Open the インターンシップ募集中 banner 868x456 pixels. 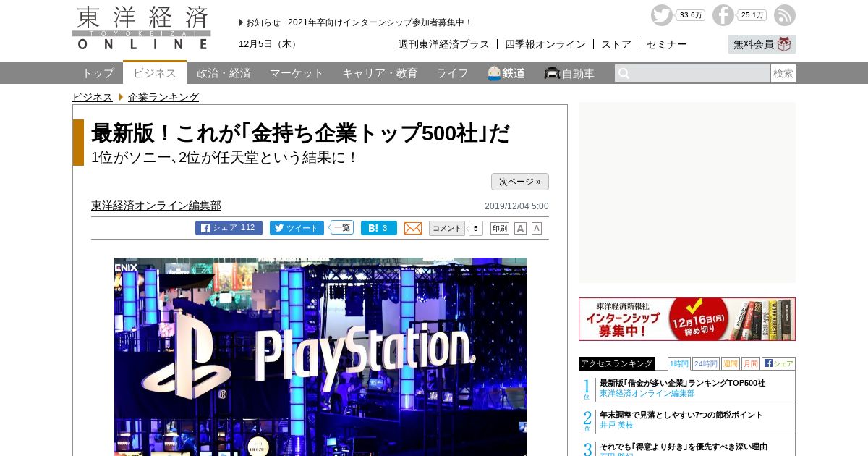687,319
